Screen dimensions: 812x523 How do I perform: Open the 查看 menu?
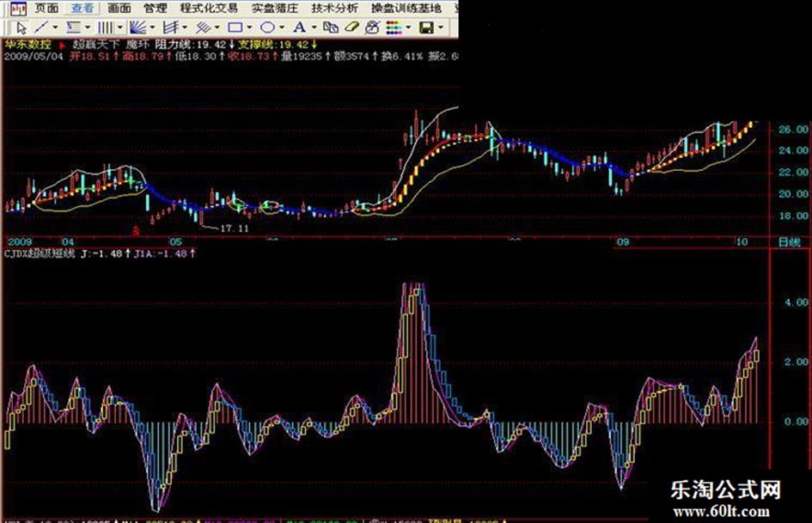pos(82,9)
